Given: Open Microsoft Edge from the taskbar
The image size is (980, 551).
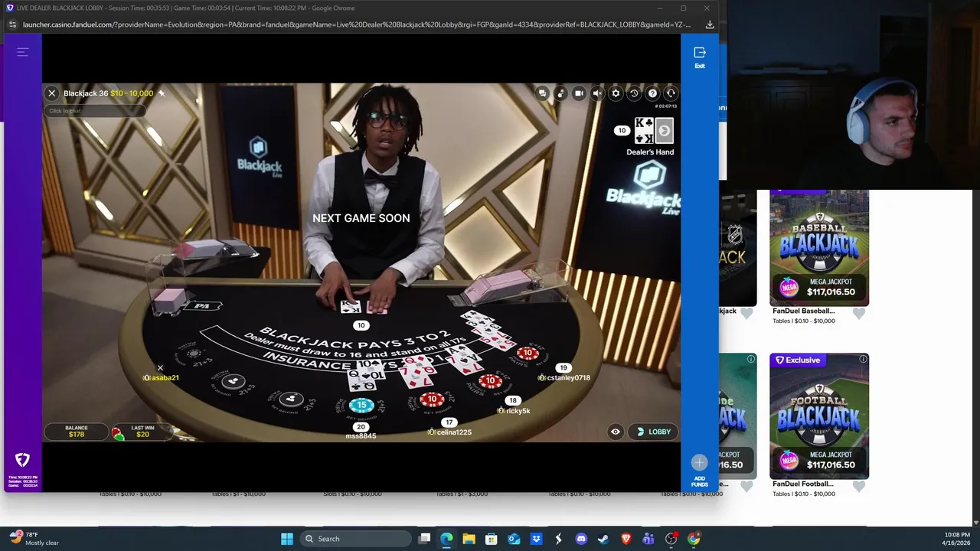Looking at the screenshot, I should (x=446, y=539).
